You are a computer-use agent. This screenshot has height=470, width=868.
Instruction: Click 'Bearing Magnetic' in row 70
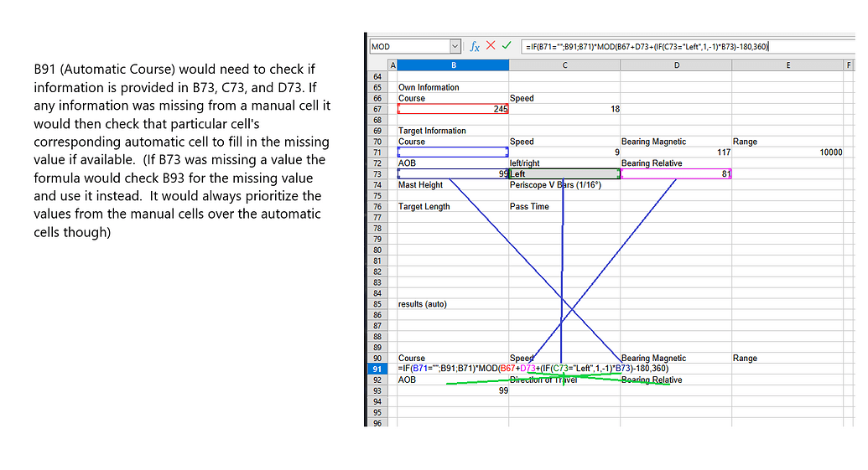(653, 142)
